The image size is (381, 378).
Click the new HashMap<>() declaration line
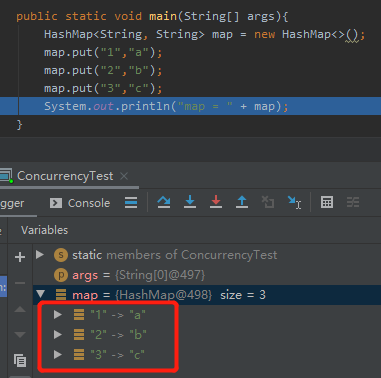point(205,35)
